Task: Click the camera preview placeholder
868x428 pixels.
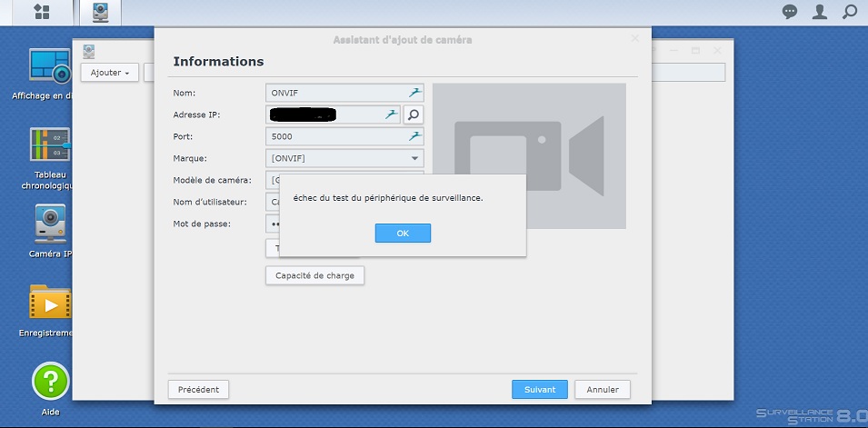Action: (529, 155)
